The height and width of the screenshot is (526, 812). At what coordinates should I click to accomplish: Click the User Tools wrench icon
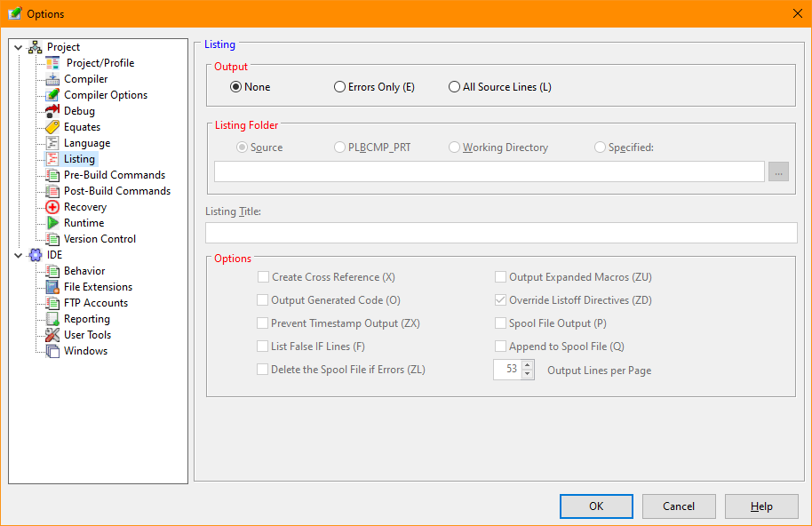pyautogui.click(x=52, y=335)
